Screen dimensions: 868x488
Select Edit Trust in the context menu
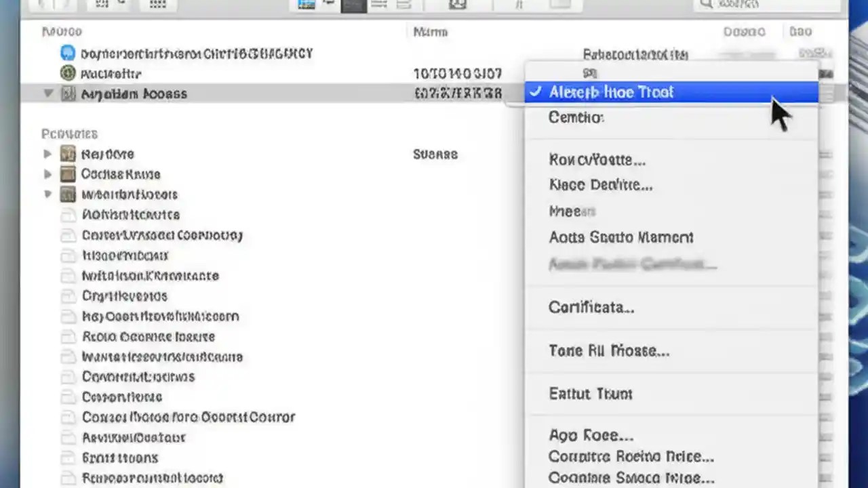pos(590,394)
